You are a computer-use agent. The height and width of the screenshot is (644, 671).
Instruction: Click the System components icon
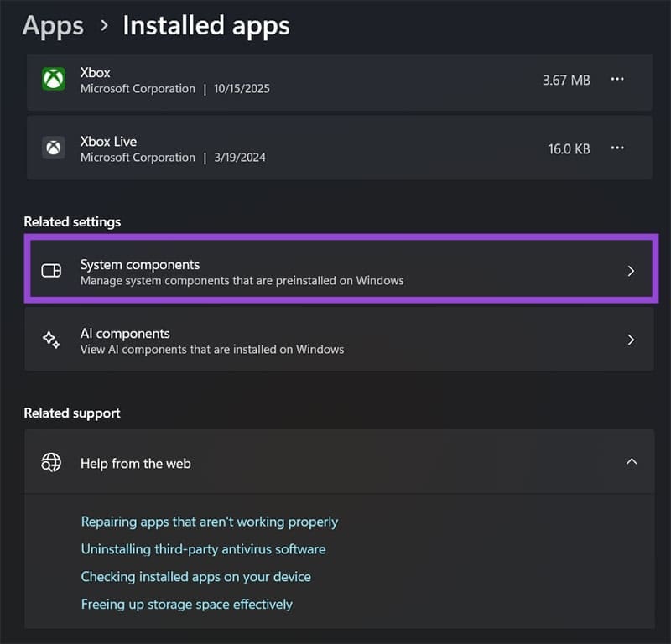[52, 271]
